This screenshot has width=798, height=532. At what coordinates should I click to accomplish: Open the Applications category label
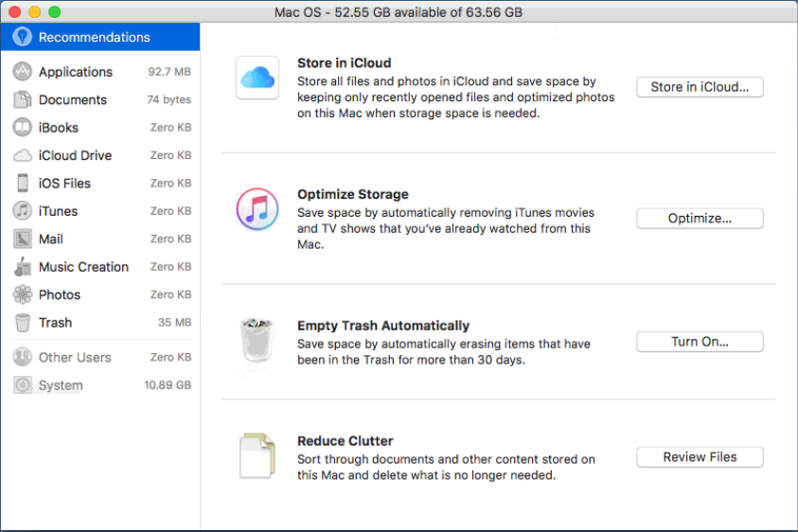coord(76,72)
